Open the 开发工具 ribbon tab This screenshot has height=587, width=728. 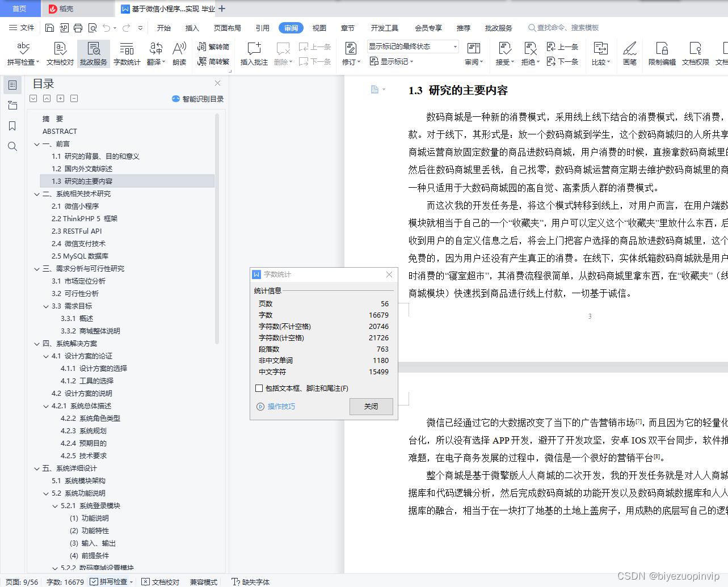point(385,28)
